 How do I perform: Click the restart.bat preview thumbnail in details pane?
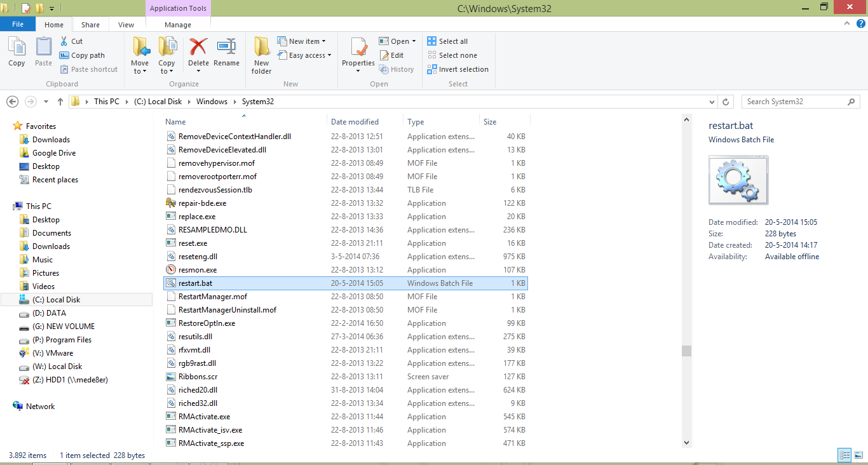pos(738,180)
